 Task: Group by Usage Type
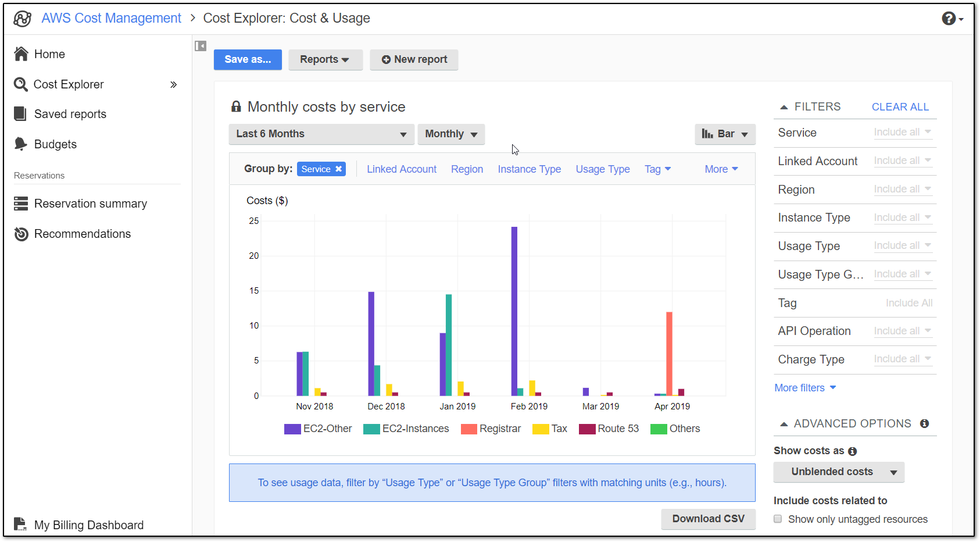coord(603,169)
